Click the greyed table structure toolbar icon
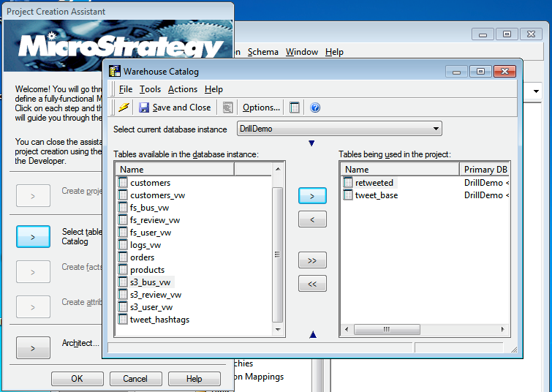This screenshot has height=392, width=552. coord(227,108)
